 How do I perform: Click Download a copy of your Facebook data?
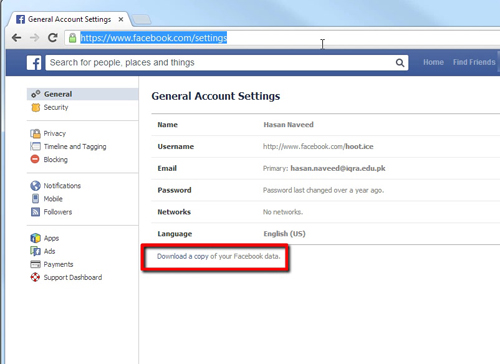[x=219, y=256]
